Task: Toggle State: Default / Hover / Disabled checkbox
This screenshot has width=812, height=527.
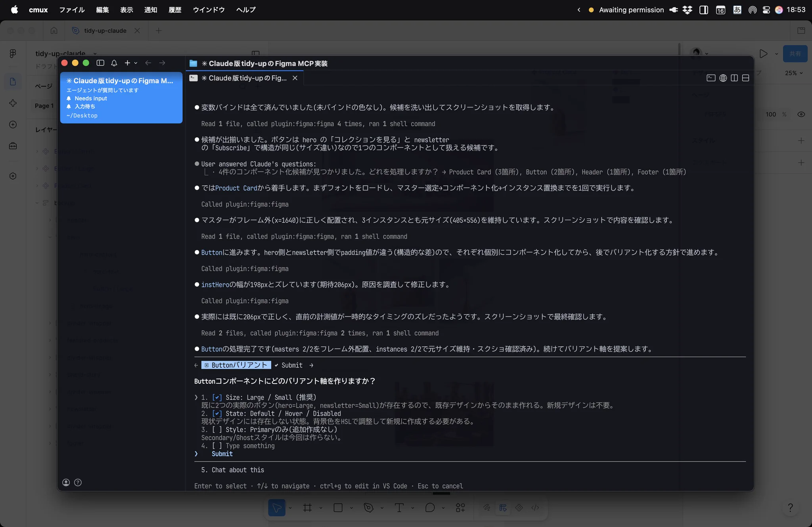Action: (x=217, y=414)
